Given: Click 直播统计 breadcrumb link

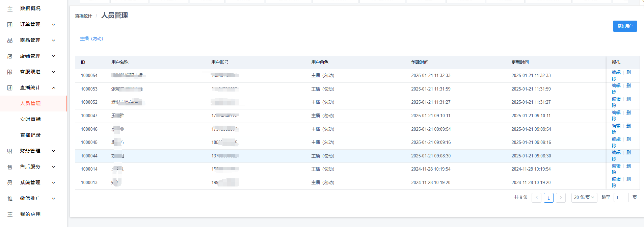Looking at the screenshot, I should pos(83,16).
